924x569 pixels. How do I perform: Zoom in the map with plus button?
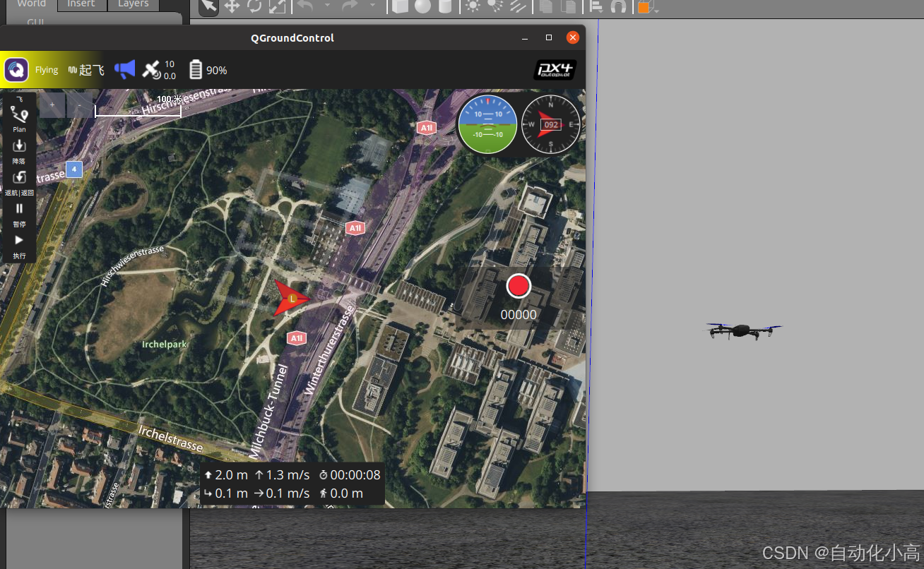pyautogui.click(x=52, y=105)
